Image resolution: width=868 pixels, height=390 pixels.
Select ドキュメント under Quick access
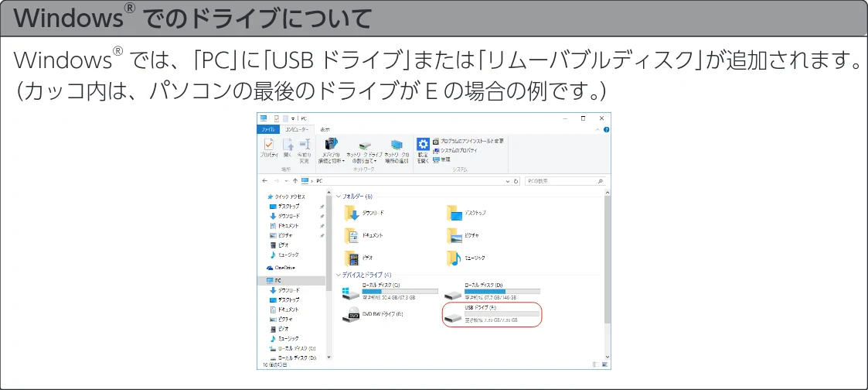pos(284,226)
